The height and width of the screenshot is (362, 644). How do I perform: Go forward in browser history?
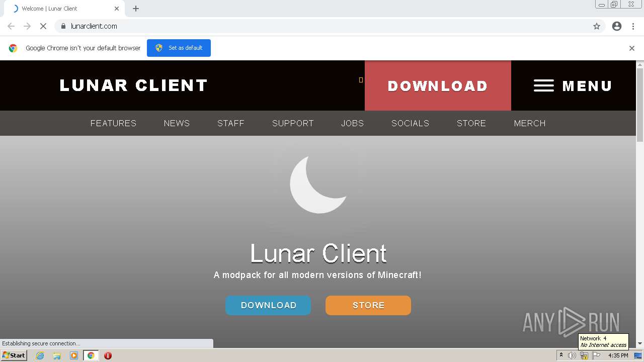pyautogui.click(x=27, y=26)
